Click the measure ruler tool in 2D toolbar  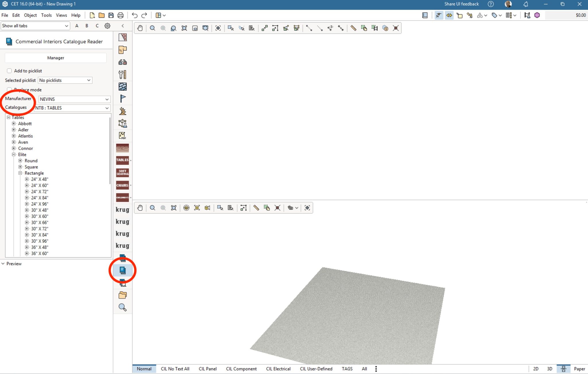[353, 28]
